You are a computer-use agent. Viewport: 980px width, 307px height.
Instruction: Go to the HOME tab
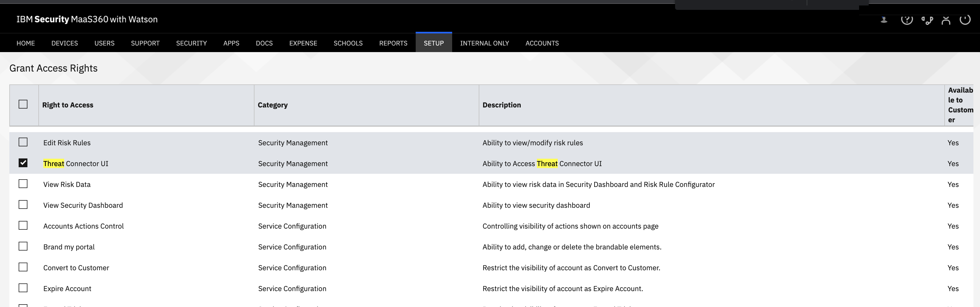pos(26,43)
